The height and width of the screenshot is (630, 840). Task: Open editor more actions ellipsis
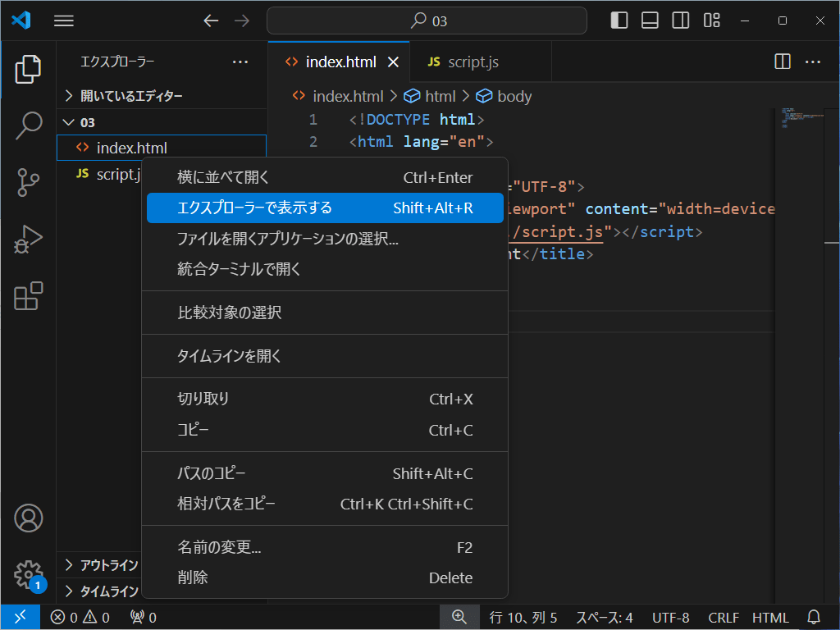pos(813,62)
